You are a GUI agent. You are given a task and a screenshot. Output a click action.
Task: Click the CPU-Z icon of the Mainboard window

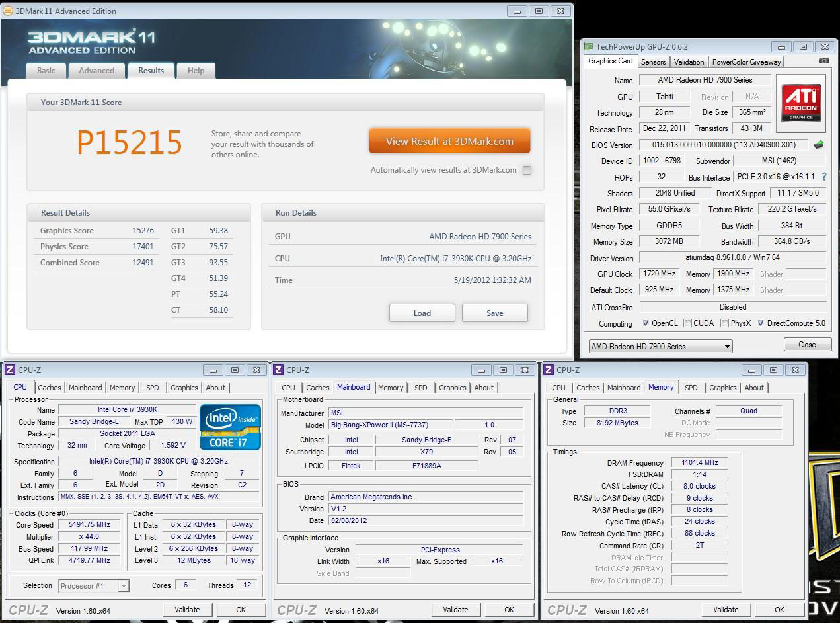(278, 370)
